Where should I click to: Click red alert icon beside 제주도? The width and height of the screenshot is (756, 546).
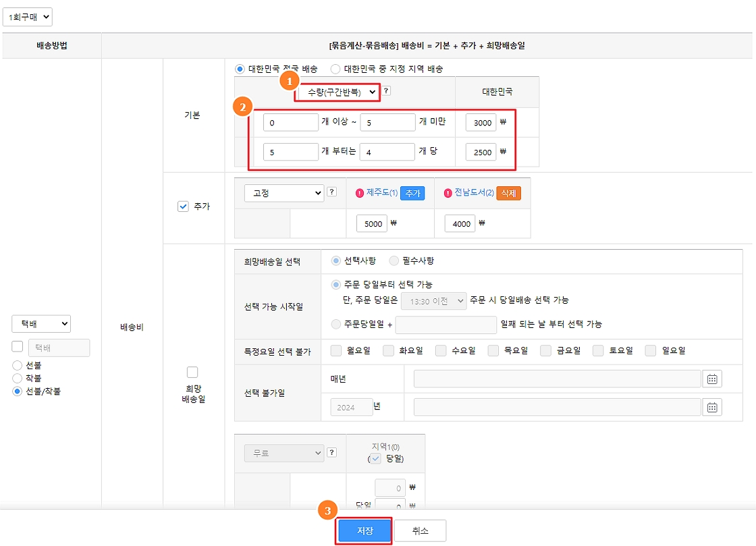coord(360,193)
